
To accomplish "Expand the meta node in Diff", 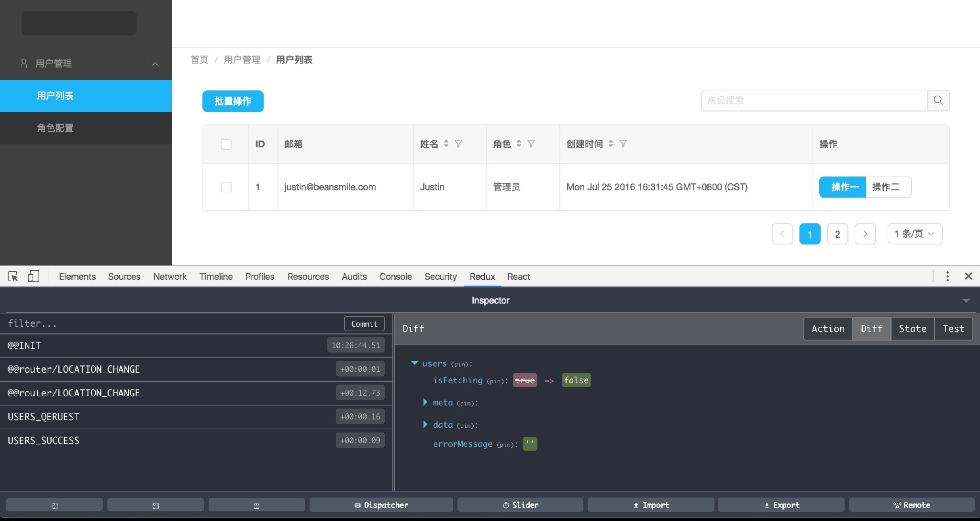I will 425,402.
